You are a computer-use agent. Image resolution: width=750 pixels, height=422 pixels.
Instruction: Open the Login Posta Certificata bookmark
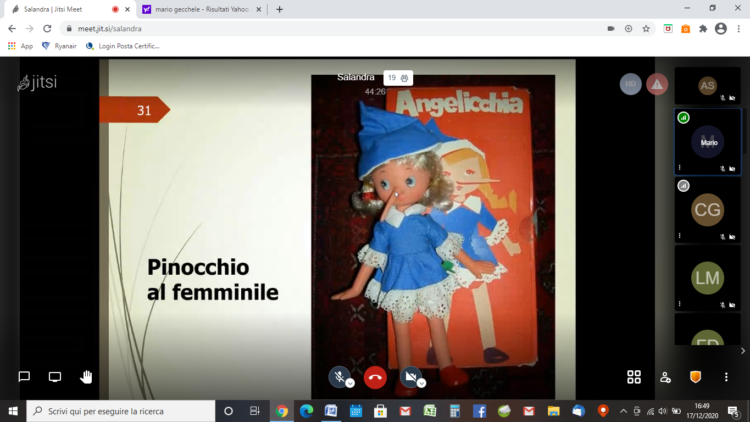point(123,46)
